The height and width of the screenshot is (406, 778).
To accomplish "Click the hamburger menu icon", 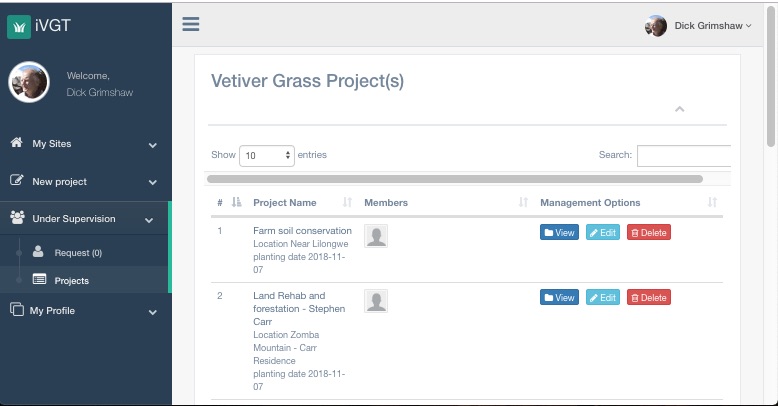I will [191, 24].
